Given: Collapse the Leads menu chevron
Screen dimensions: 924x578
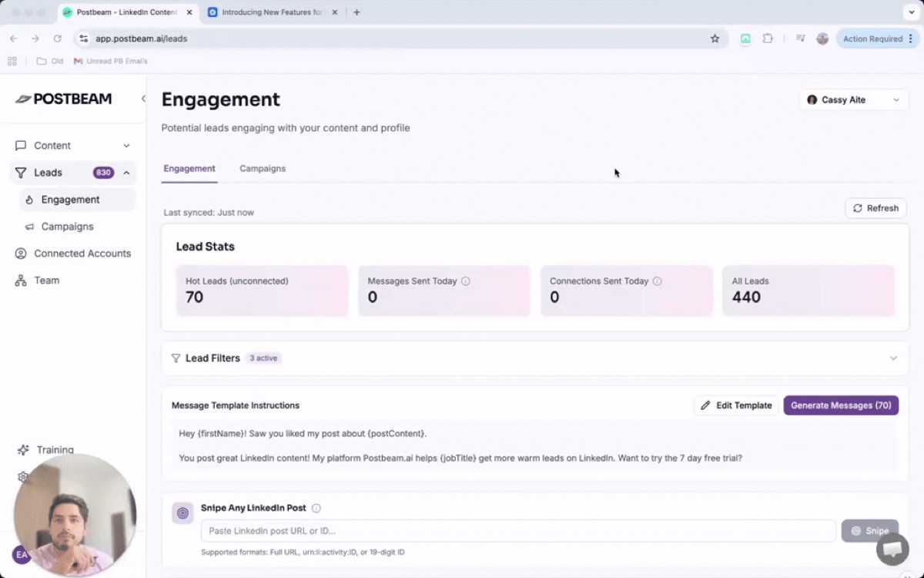Looking at the screenshot, I should coord(126,173).
